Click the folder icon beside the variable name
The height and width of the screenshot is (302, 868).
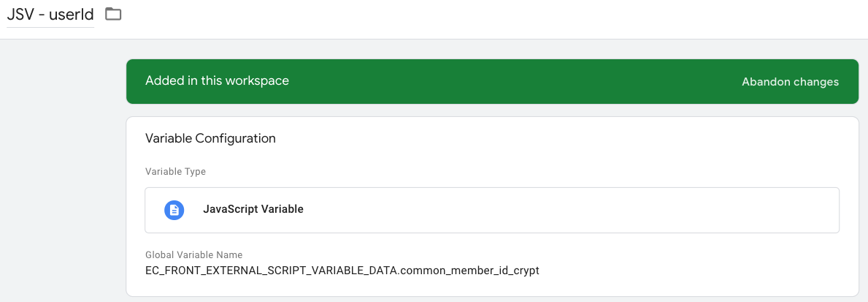point(113,14)
